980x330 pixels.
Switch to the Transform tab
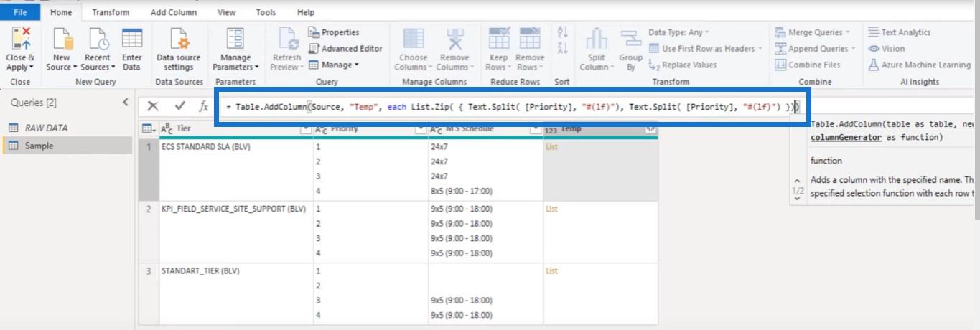[111, 12]
